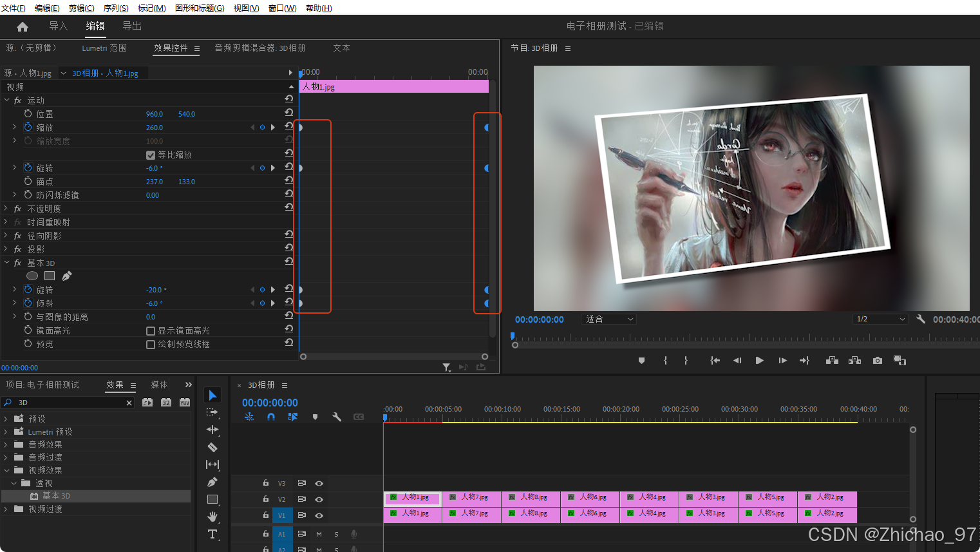The height and width of the screenshot is (552, 980).
Task: Add marker in program monitor
Action: pyautogui.click(x=641, y=361)
